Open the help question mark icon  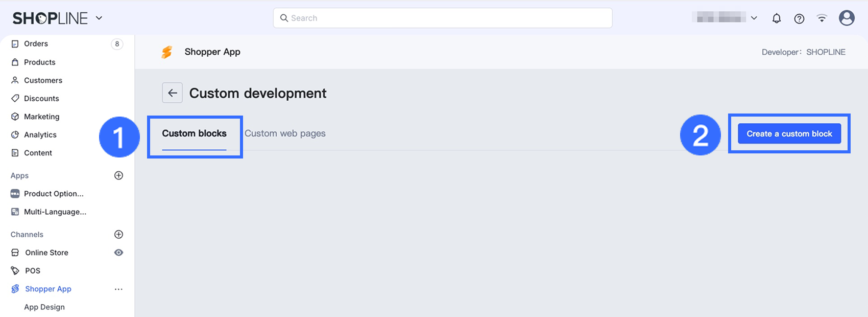tap(799, 18)
